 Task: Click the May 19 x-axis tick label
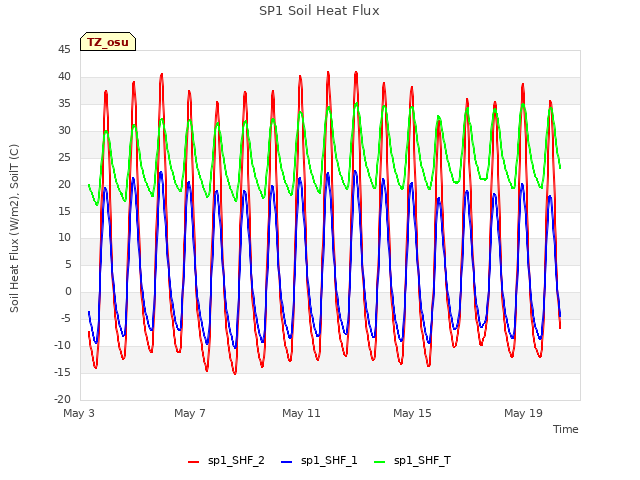[523, 413]
